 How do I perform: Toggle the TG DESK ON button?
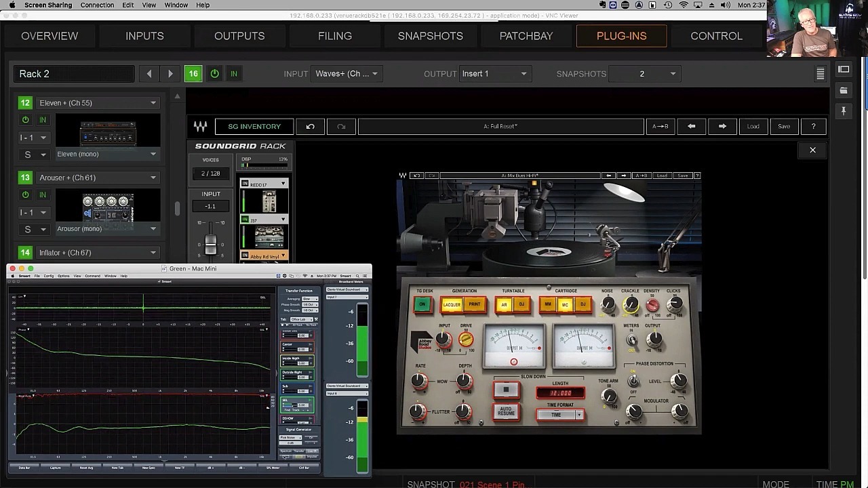tap(422, 305)
